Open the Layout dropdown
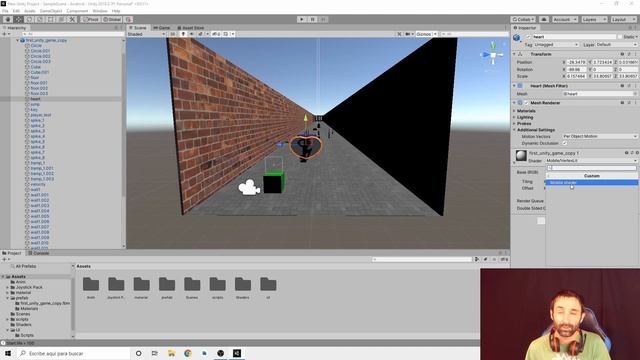The height and width of the screenshot is (360, 640). coord(623,19)
